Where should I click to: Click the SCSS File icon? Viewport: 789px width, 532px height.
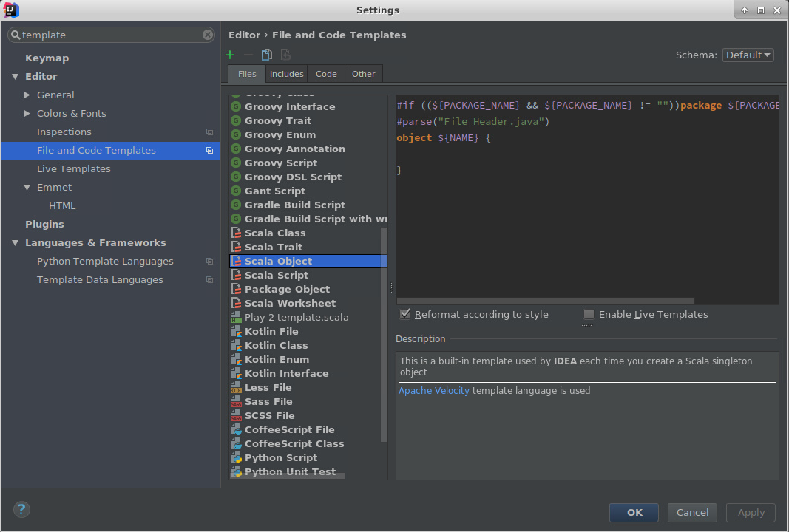(236, 416)
